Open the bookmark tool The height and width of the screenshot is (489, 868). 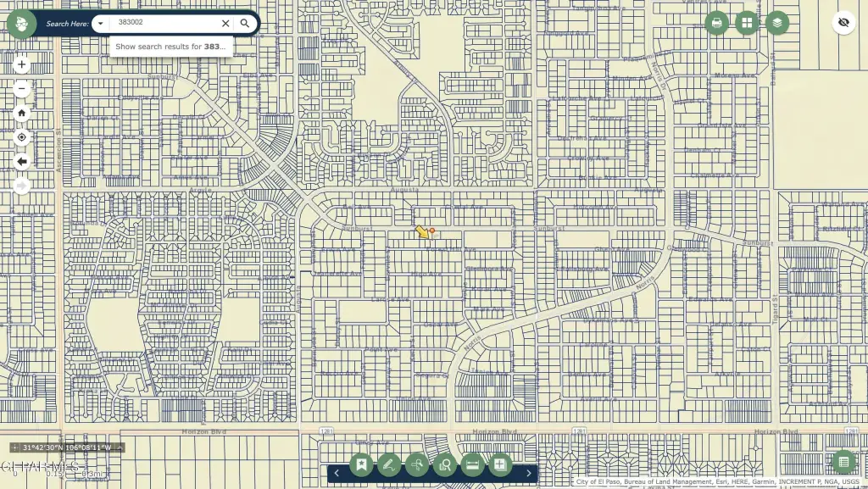pos(361,464)
